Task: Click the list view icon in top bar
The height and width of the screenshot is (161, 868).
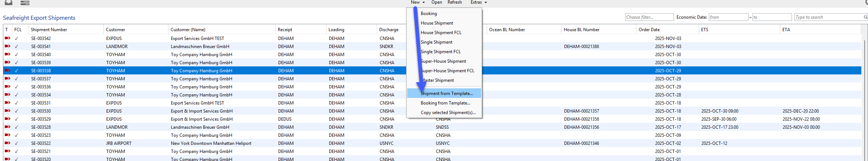Action: pos(25,3)
